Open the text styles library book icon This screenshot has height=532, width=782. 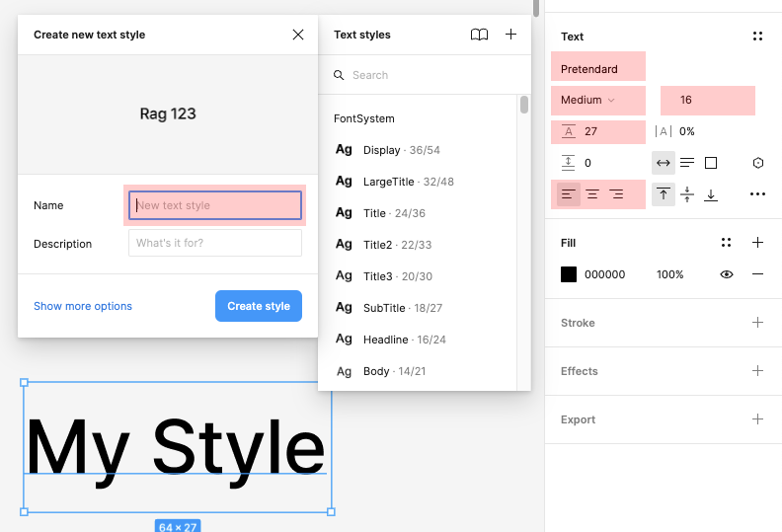point(479,35)
